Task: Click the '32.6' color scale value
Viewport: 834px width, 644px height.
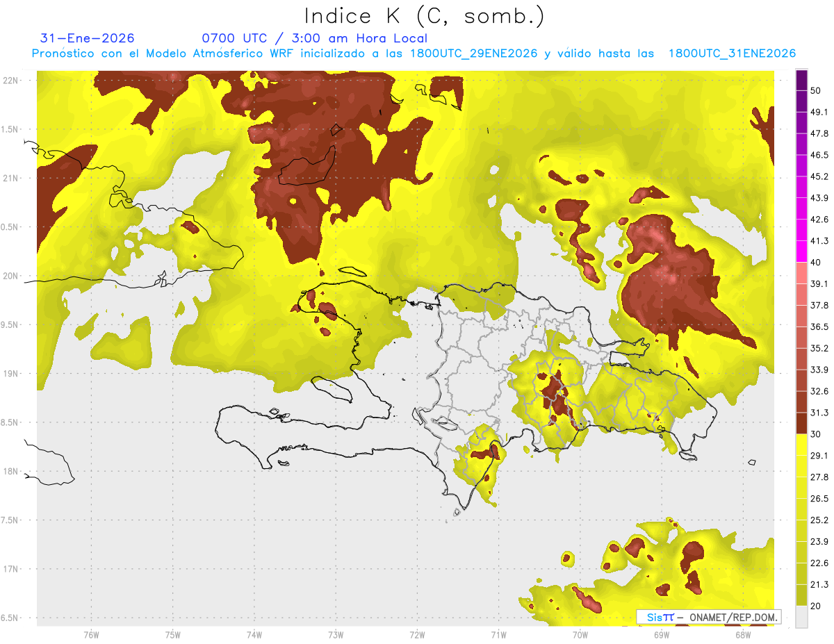Action: [x=819, y=391]
